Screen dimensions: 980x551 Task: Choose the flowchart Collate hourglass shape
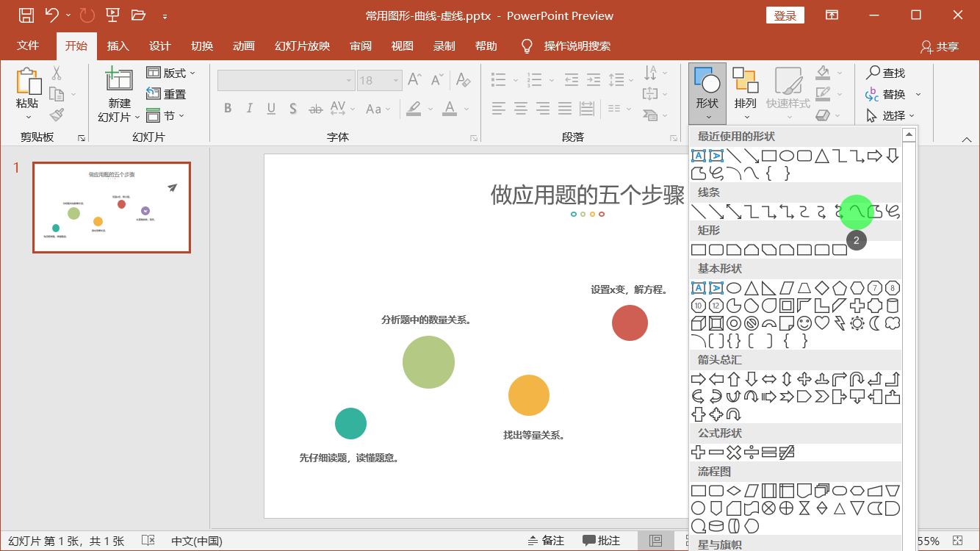click(804, 508)
